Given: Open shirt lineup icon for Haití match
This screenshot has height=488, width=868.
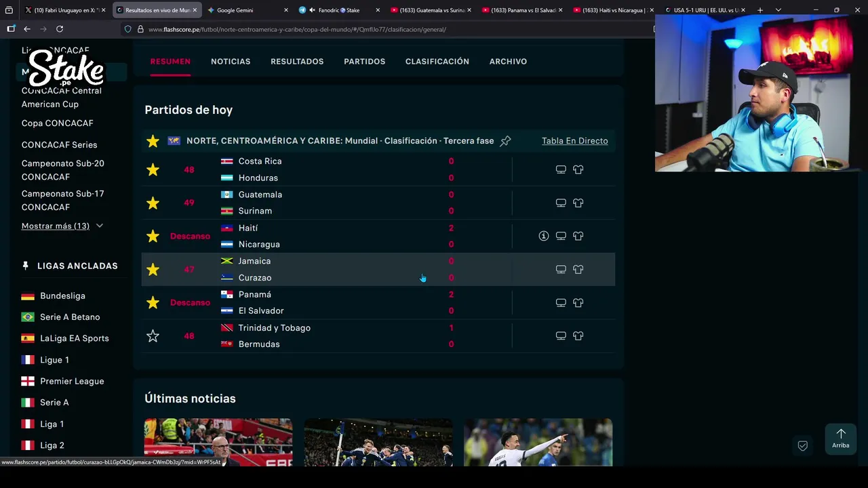Looking at the screenshot, I should pyautogui.click(x=578, y=236).
